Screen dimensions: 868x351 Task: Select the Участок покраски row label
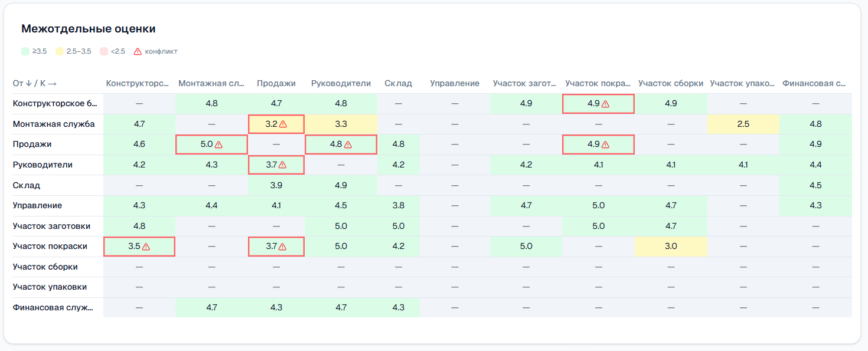pos(50,247)
